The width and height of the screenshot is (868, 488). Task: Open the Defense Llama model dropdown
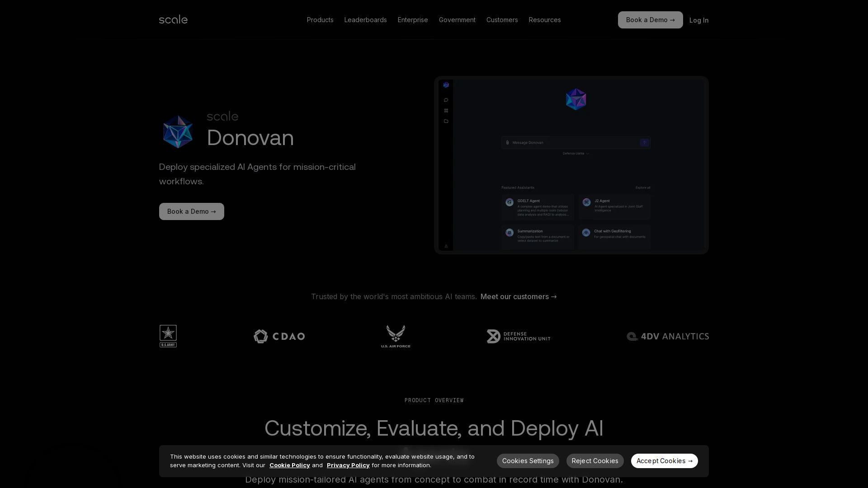(x=575, y=154)
